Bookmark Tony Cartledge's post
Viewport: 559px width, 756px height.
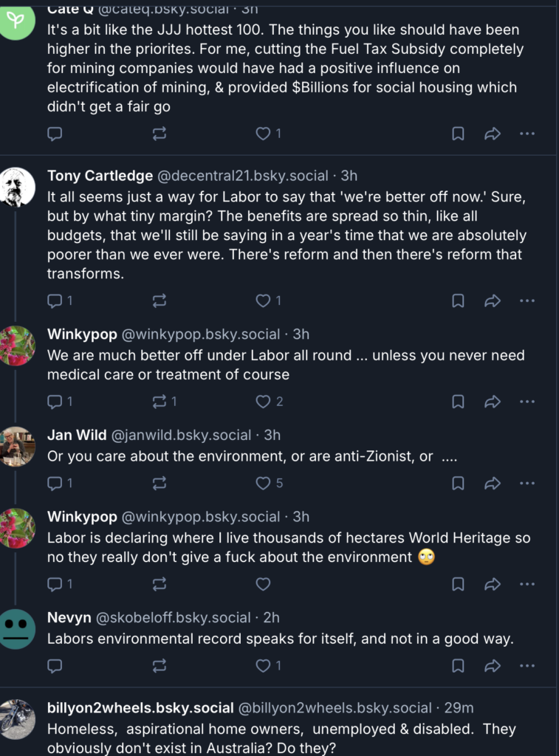point(458,301)
